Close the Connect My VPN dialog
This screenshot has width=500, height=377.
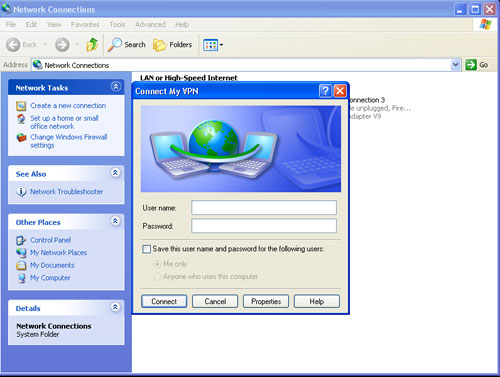coord(340,91)
